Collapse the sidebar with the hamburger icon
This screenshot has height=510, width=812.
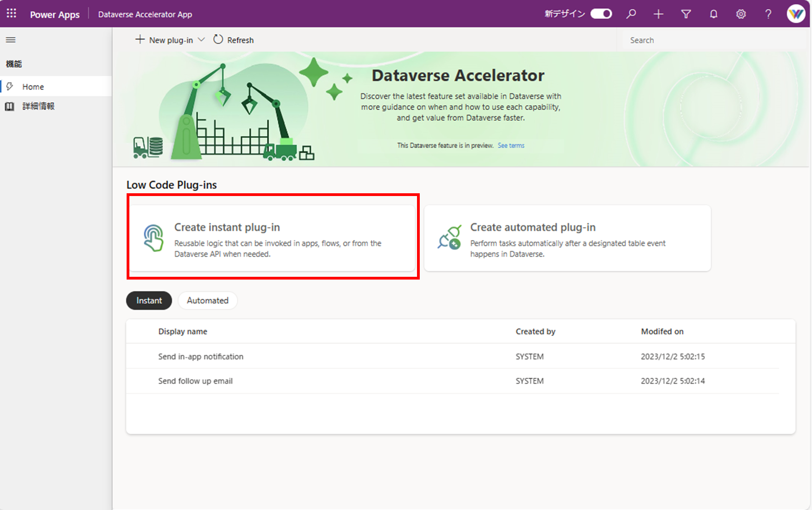point(11,39)
